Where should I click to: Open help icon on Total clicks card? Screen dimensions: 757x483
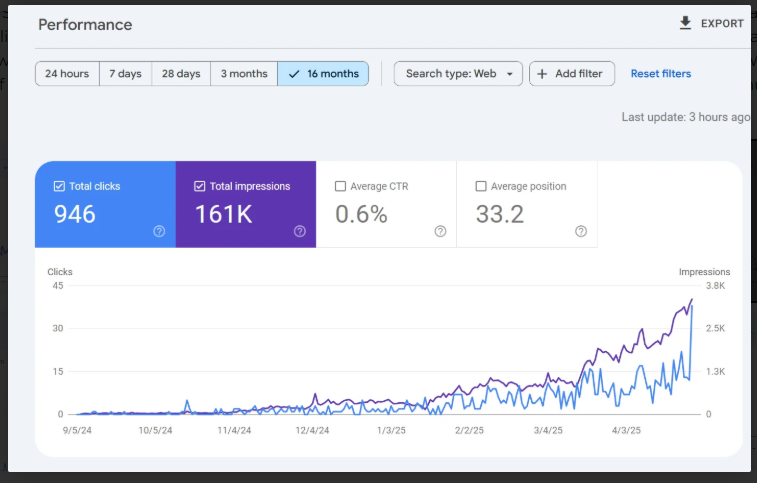[x=159, y=231]
